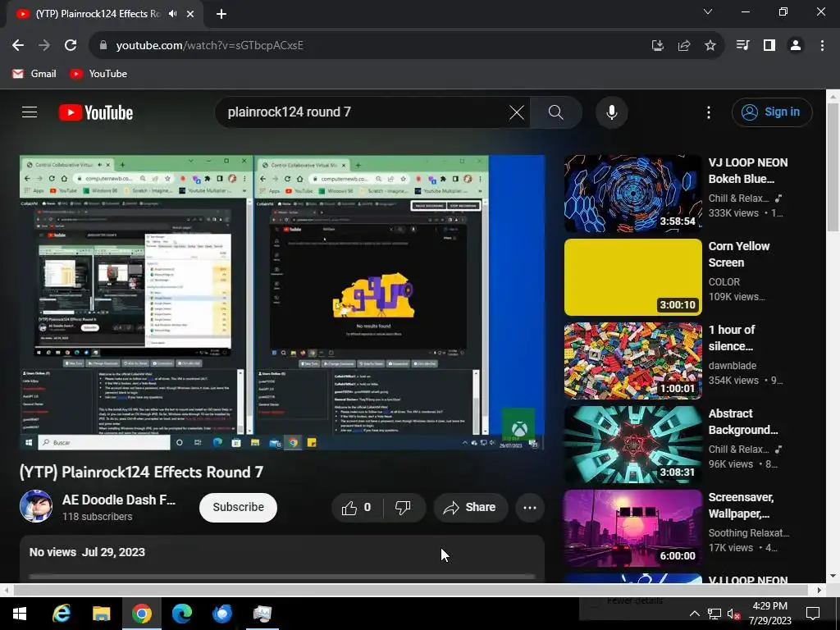Screen dimensions: 840x630
Task: Open YouTube bookmark in bookmarks bar
Action: [98, 74]
